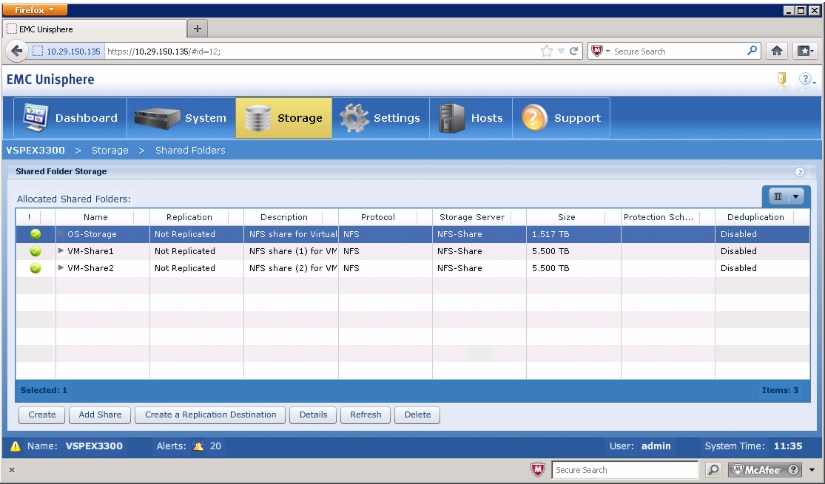Click Create a Replication Destination
The width and height of the screenshot is (825, 484).
pyautogui.click(x=210, y=415)
